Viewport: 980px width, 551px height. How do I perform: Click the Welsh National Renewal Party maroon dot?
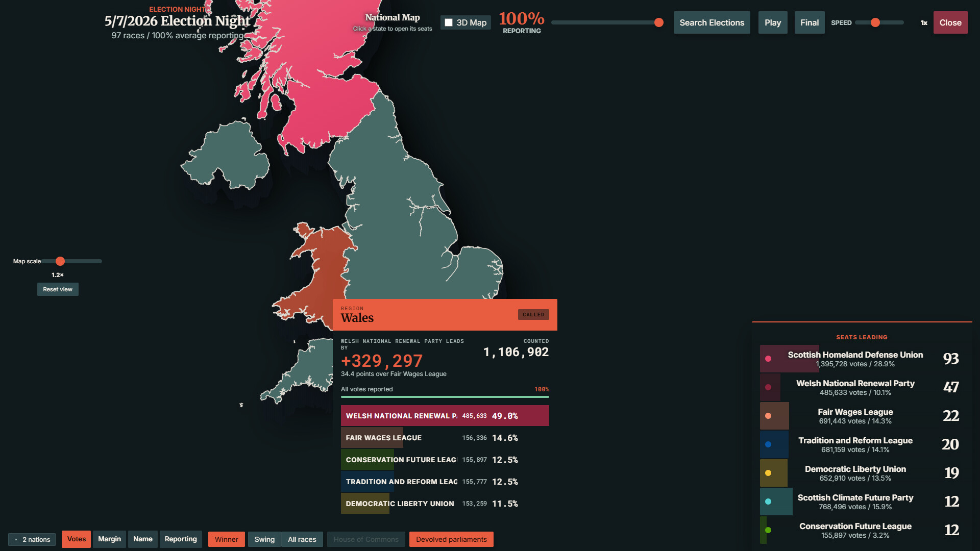[768, 387]
